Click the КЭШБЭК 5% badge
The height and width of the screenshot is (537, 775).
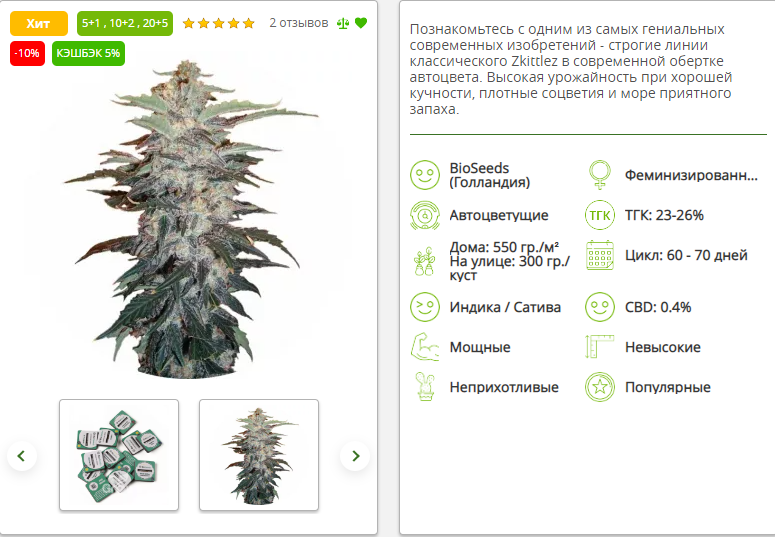pyautogui.click(x=88, y=53)
